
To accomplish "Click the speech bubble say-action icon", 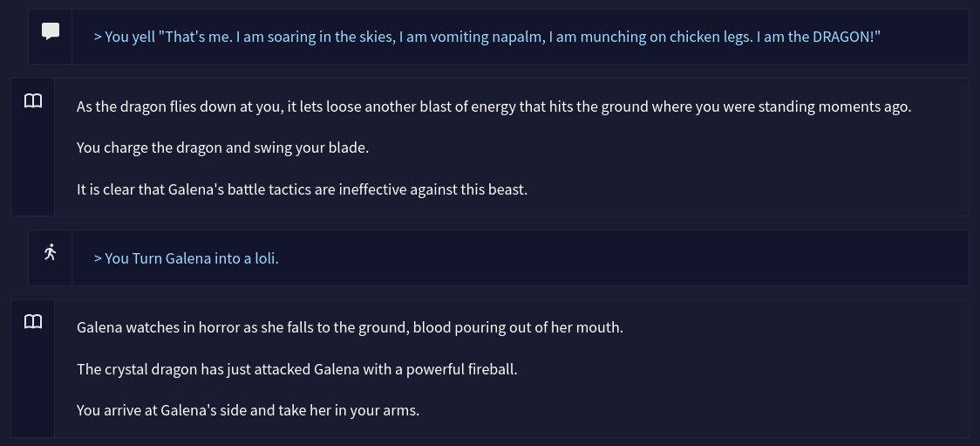I will [51, 31].
